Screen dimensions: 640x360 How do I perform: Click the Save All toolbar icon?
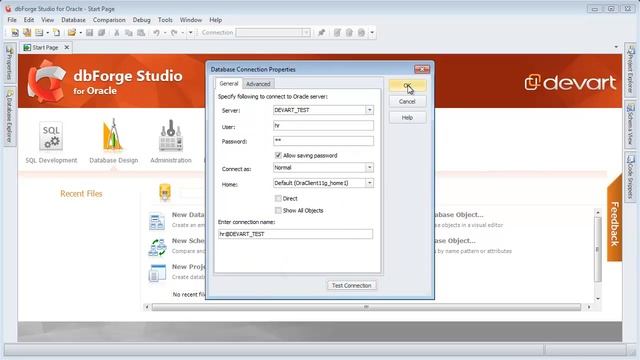[x=101, y=33]
